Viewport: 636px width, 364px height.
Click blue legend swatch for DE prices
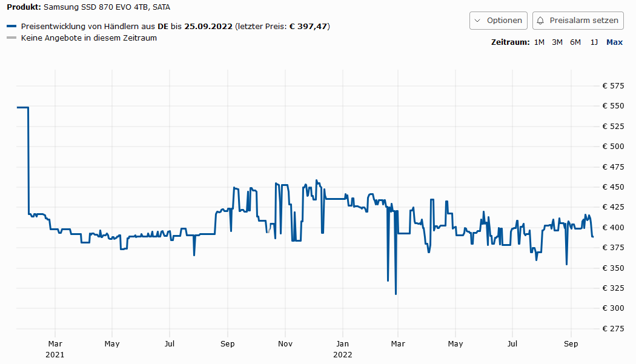tap(12, 27)
